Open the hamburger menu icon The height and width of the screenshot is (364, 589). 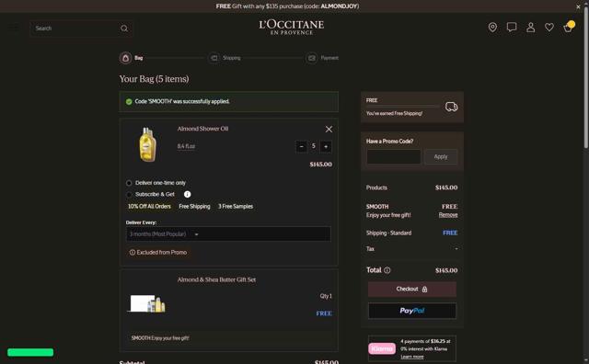point(13,28)
